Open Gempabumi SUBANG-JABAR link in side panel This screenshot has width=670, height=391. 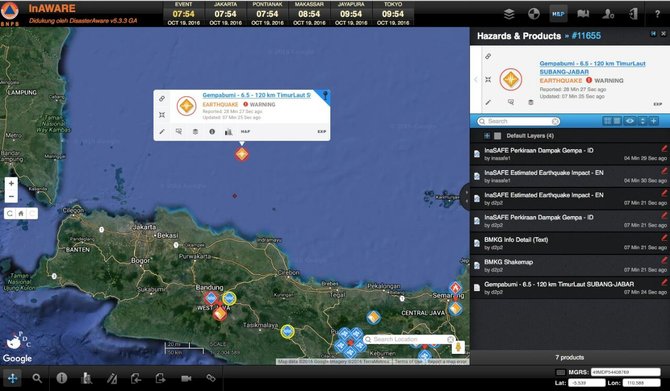pyautogui.click(x=592, y=68)
